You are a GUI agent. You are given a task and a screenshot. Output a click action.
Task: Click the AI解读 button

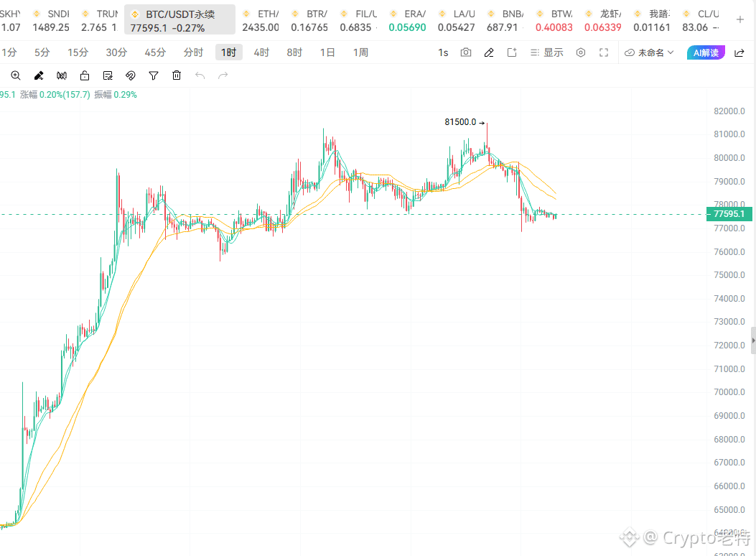[706, 52]
